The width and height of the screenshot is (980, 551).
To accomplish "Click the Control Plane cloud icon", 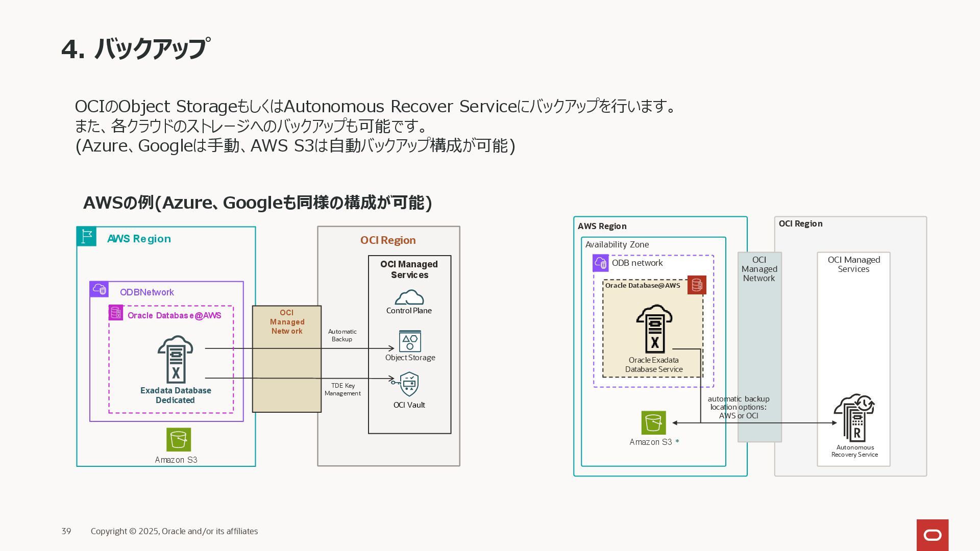I will point(409,297).
